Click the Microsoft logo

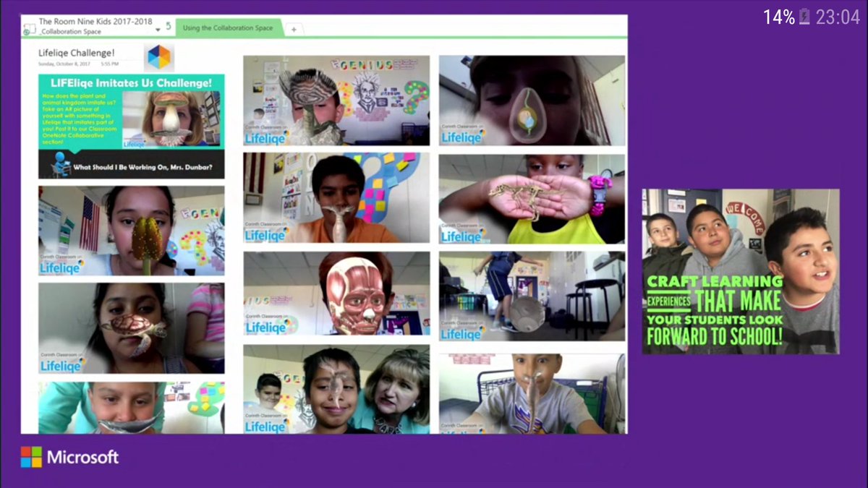coord(69,457)
